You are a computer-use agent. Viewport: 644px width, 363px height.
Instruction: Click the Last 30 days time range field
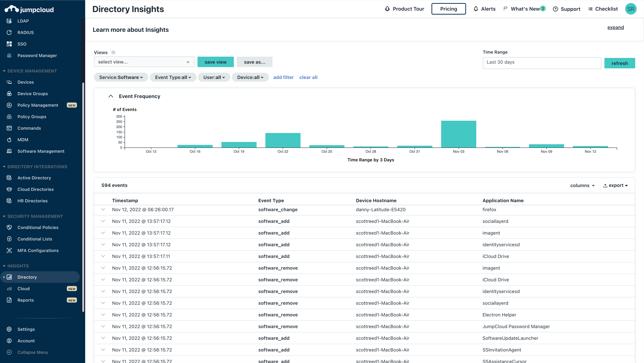pyautogui.click(x=542, y=63)
